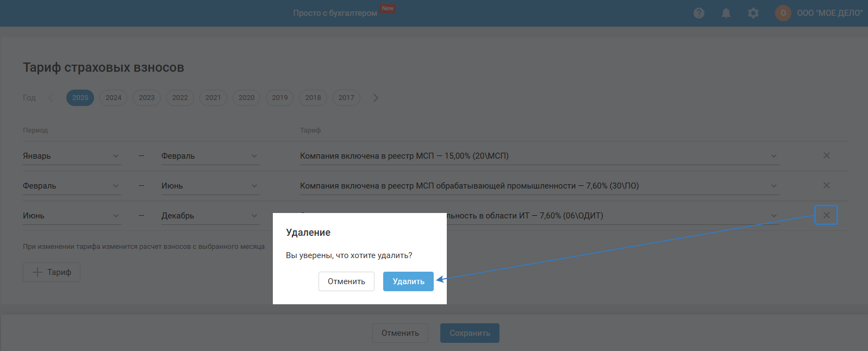Confirm deletion with the Удалить button
The height and width of the screenshot is (351, 868).
(x=408, y=281)
